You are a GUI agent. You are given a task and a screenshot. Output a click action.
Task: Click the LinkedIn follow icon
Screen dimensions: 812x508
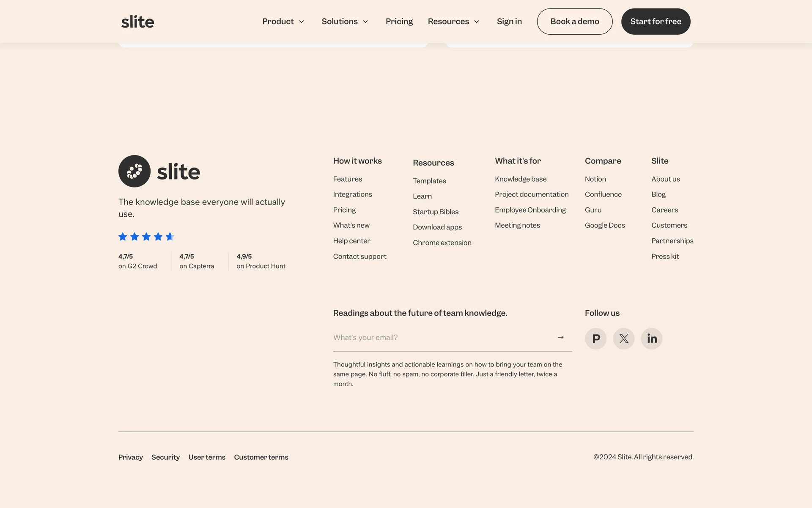[x=651, y=339]
